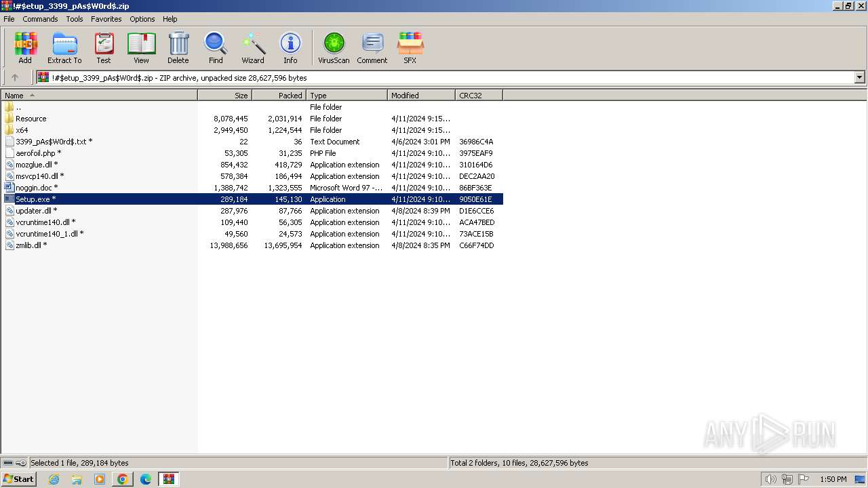Open the File menu
The height and width of the screenshot is (488, 868).
9,19
